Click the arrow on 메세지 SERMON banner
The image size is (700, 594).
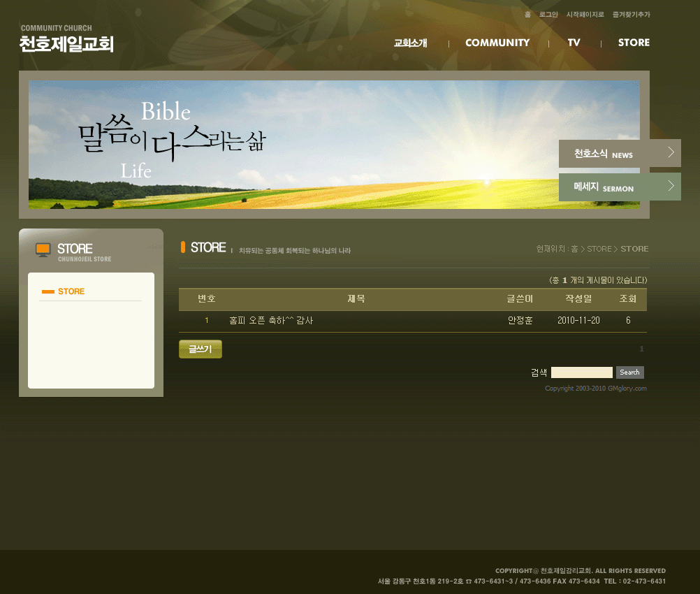point(671,186)
